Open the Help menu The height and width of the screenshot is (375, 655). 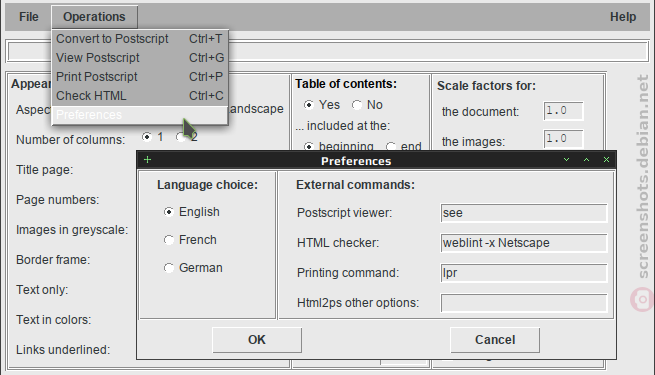coord(622,17)
